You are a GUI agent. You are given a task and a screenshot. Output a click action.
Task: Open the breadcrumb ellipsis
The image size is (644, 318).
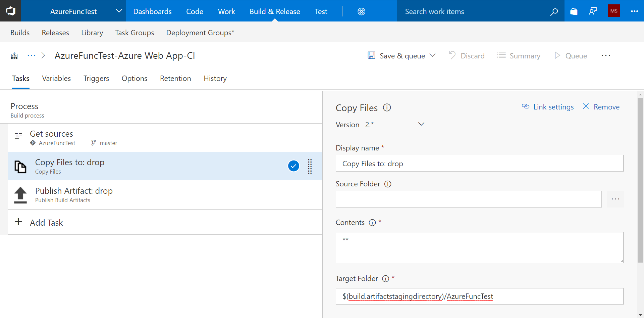(32, 55)
